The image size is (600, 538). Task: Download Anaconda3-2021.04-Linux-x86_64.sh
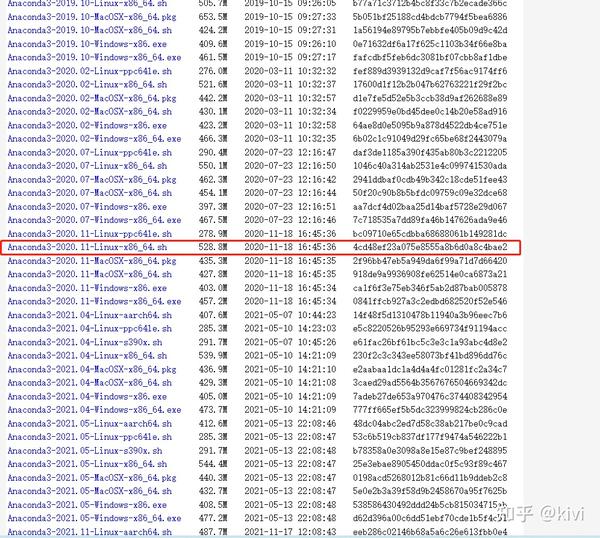click(x=87, y=356)
